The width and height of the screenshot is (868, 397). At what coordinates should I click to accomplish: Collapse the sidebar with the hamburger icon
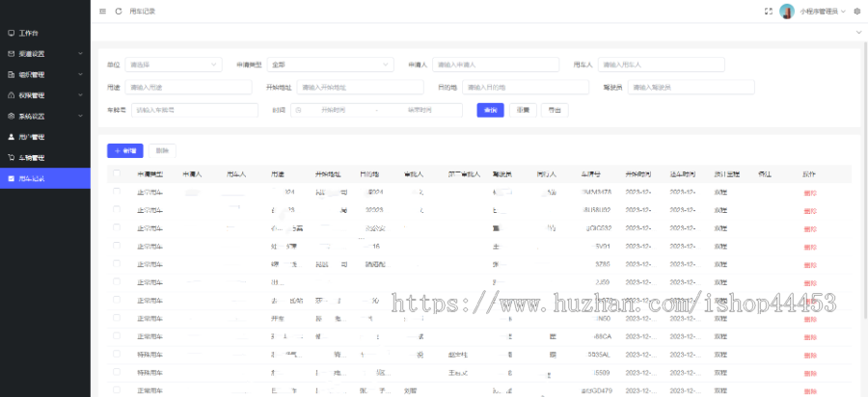point(103,11)
